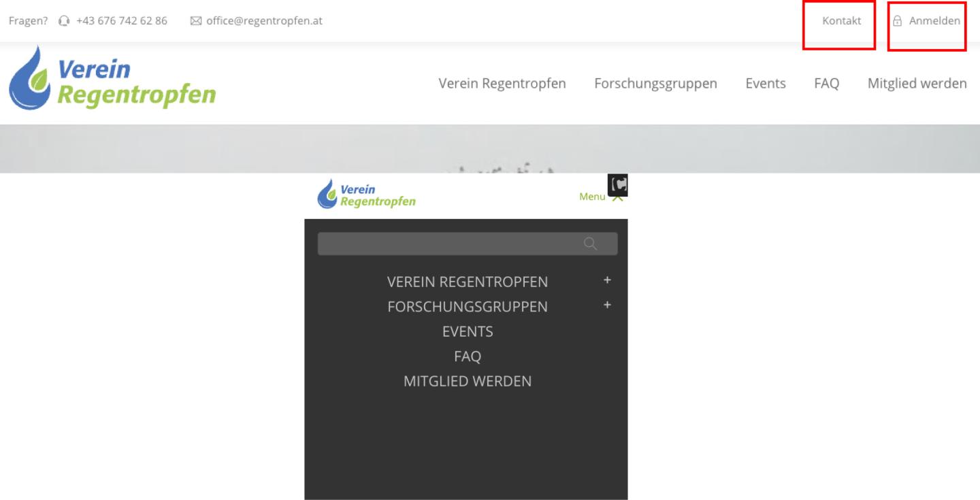Select EVENTS in the dark mobile menu
Viewport: 980px width, 500px height.
(468, 331)
